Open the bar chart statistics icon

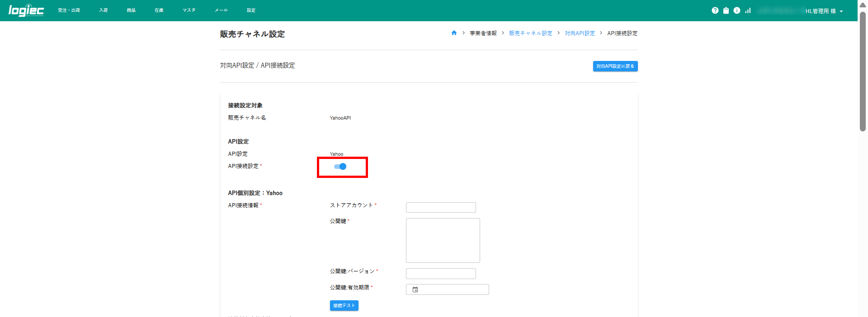pos(748,10)
